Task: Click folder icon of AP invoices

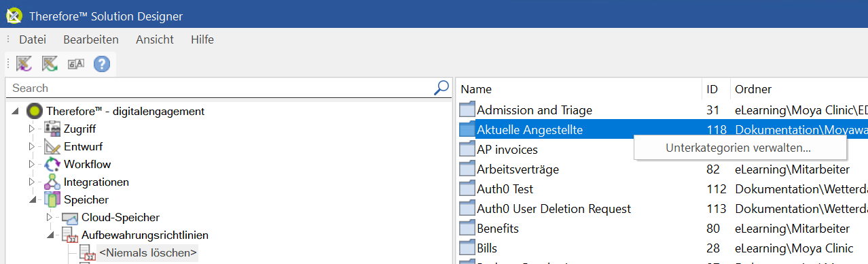Action: [467, 149]
